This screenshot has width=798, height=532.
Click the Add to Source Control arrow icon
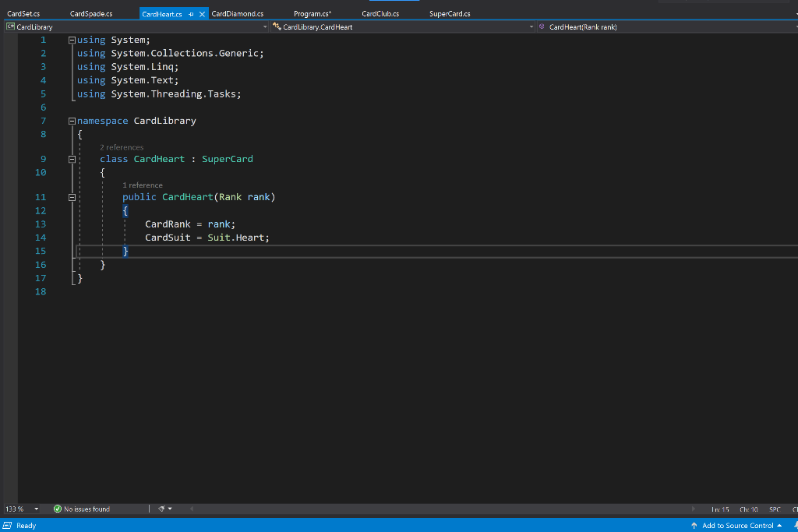pyautogui.click(x=694, y=526)
